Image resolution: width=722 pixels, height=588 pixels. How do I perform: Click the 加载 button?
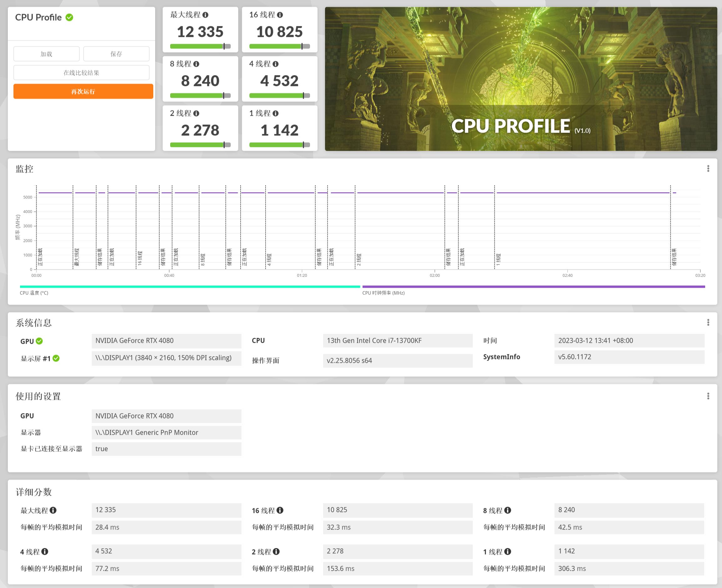46,53
